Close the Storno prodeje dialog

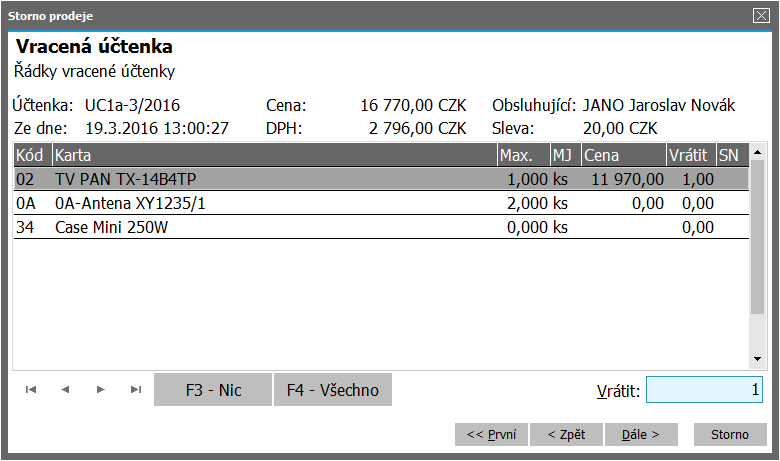(760, 15)
